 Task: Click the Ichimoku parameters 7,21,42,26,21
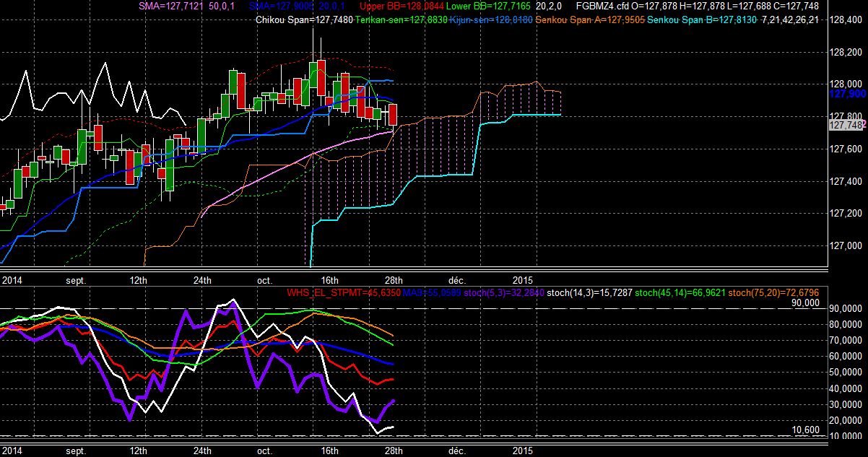(790, 19)
